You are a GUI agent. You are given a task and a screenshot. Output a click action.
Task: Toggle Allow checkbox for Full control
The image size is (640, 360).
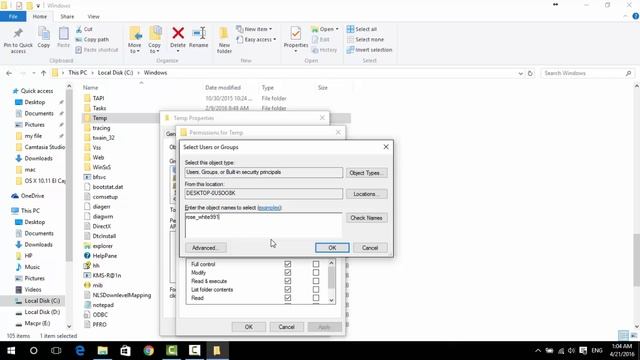(288, 264)
